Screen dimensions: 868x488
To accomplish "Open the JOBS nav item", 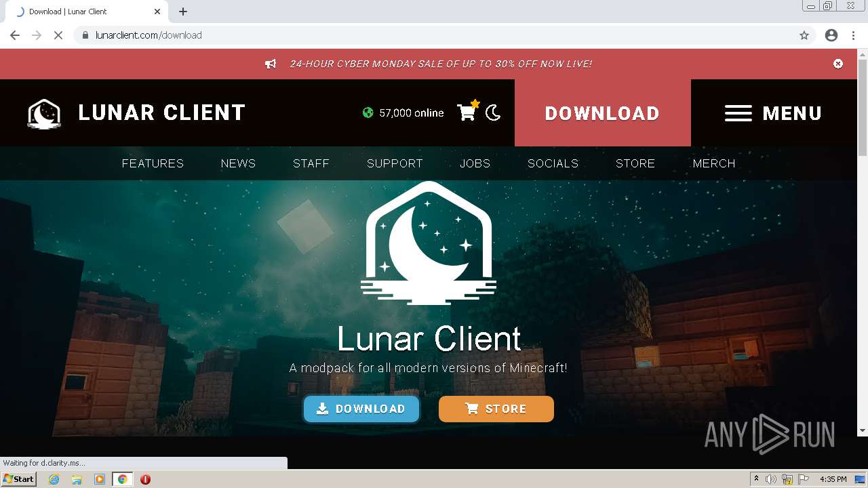I will tap(475, 163).
